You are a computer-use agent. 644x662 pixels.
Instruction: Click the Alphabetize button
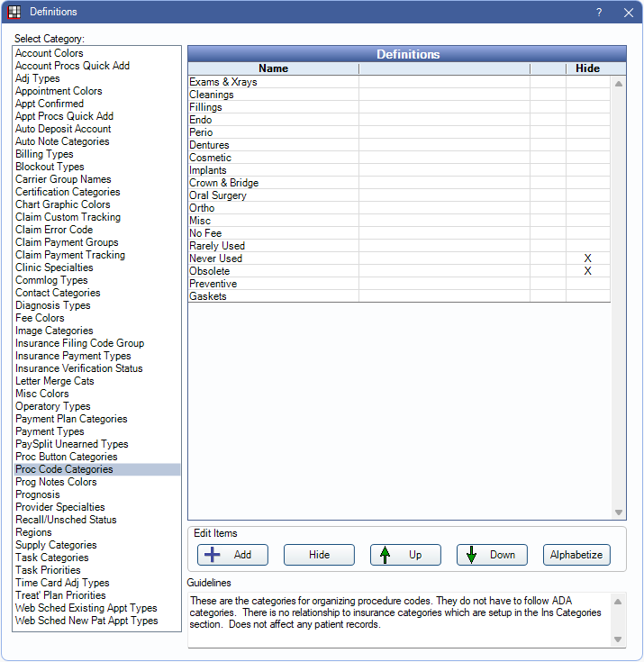(576, 555)
